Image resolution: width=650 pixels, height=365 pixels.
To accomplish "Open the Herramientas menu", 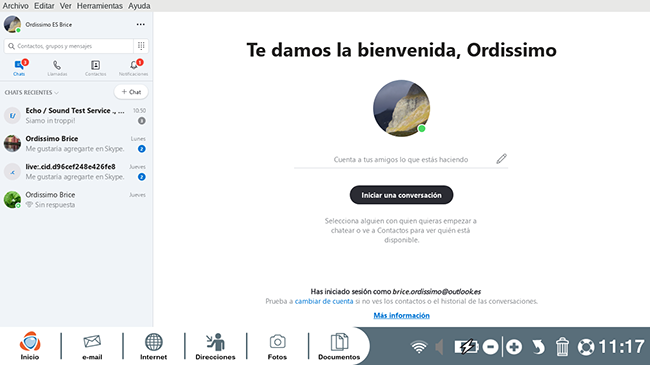I will [99, 6].
